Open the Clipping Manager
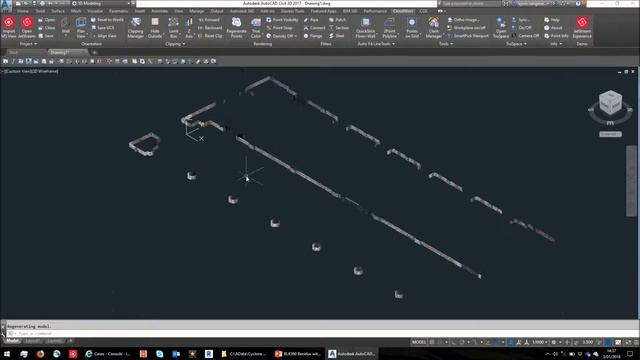This screenshot has height=360, width=640. click(136, 27)
